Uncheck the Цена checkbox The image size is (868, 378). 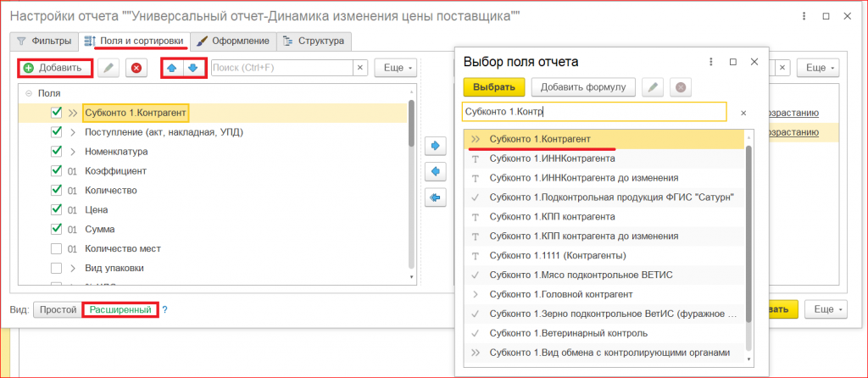coord(56,209)
